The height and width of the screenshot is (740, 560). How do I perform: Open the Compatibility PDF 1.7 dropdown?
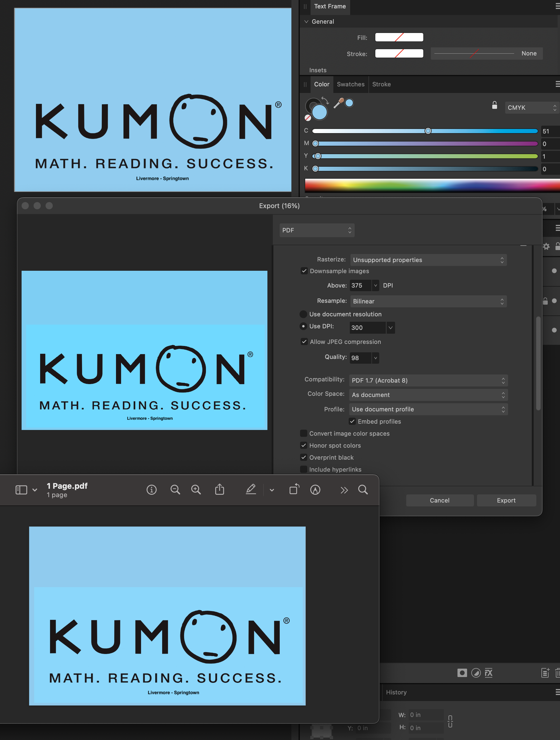(428, 380)
